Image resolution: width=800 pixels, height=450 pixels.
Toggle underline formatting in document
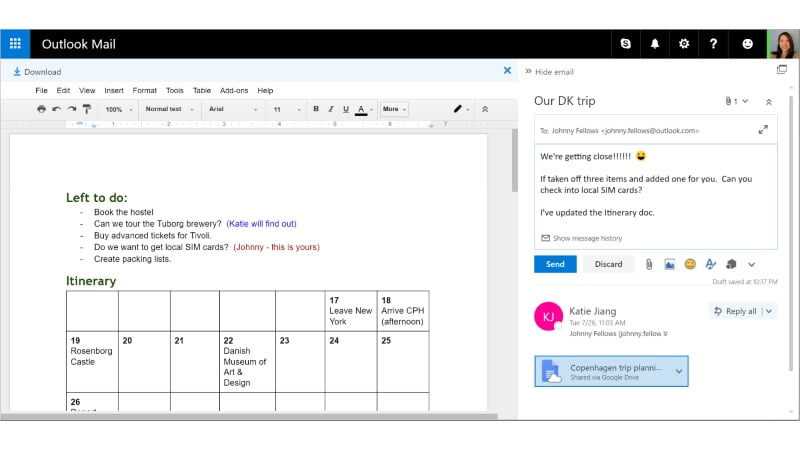pyautogui.click(x=346, y=109)
